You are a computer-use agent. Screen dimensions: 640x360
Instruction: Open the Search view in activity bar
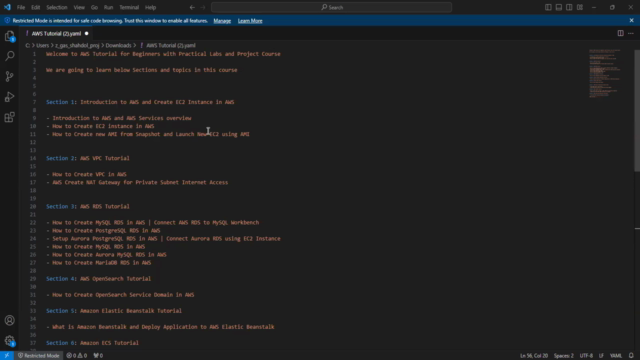[9, 56]
